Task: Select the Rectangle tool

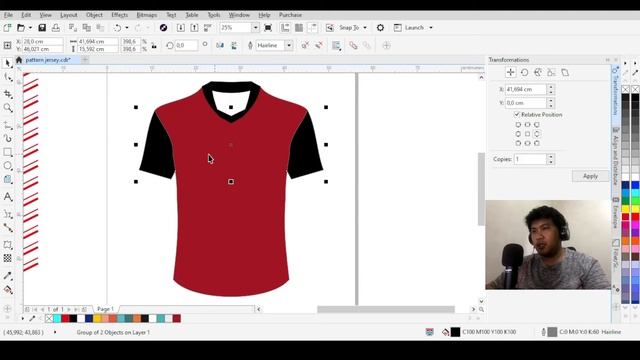Action: pyautogui.click(x=7, y=152)
